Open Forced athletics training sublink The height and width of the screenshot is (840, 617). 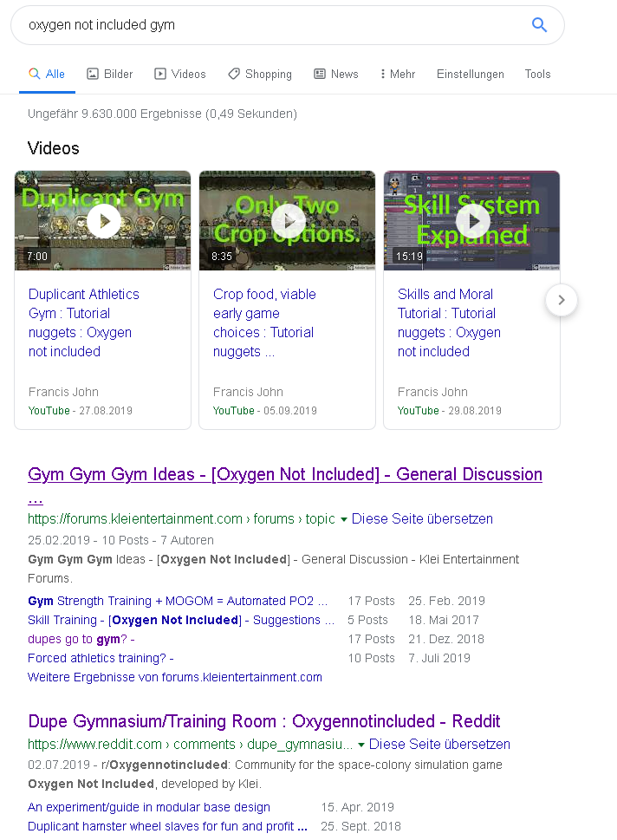click(x=101, y=658)
